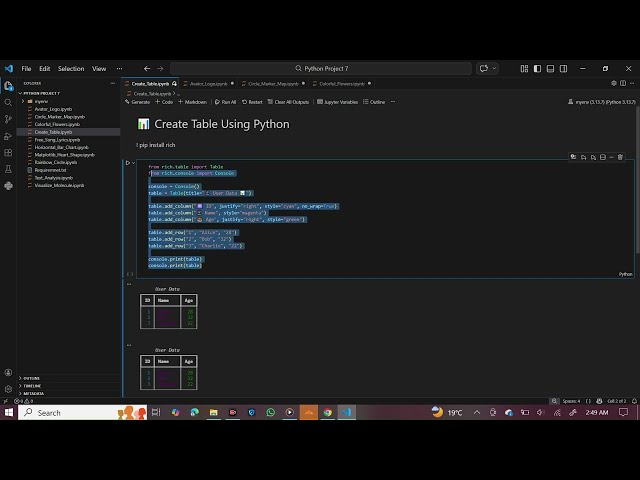
Task: Open the Manage gear icon
Action: coord(8,389)
